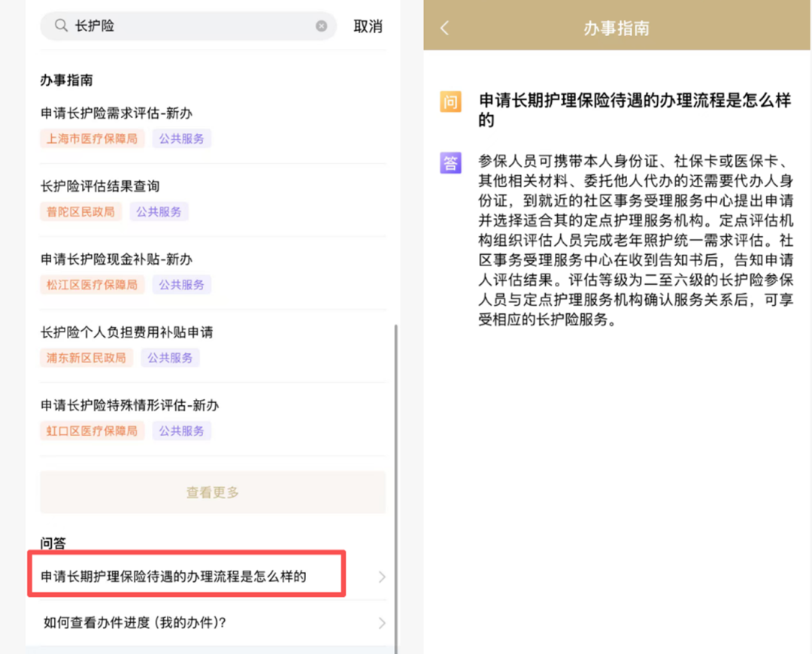The height and width of the screenshot is (654, 812).
Task: Select the 普陀区民政局 tag
Action: coord(80,212)
